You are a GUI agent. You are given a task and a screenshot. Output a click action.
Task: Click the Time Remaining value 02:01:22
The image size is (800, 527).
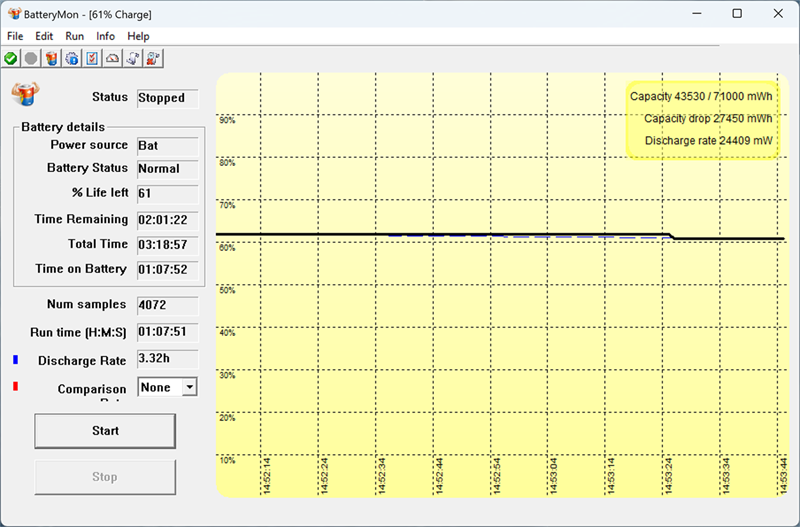click(x=168, y=220)
